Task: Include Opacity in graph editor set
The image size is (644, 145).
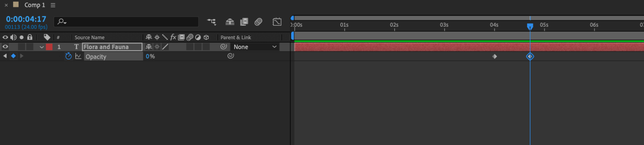Action: click(78, 56)
